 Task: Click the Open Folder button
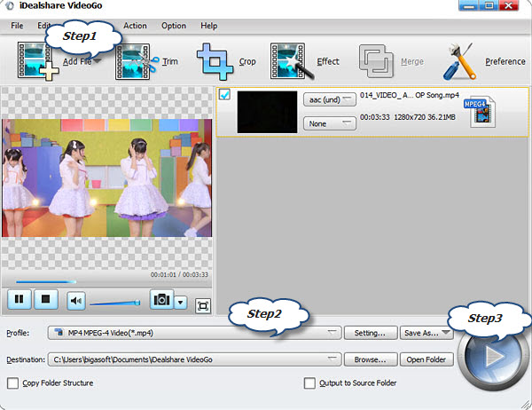(426, 359)
